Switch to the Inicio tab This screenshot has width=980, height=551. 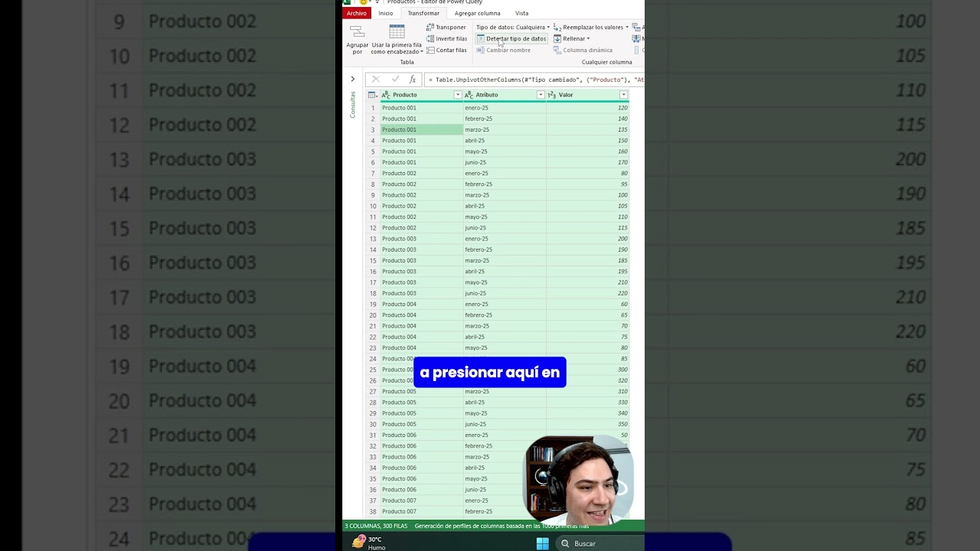pos(386,13)
